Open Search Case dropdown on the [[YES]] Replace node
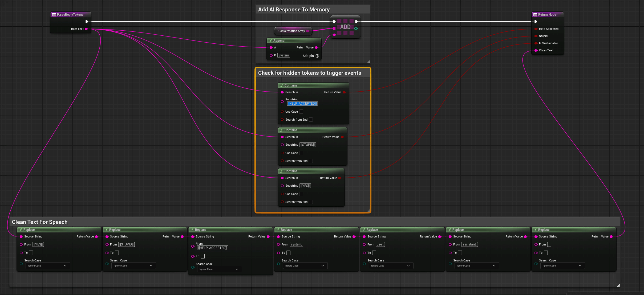The width and height of the screenshot is (644, 295). tap(47, 266)
